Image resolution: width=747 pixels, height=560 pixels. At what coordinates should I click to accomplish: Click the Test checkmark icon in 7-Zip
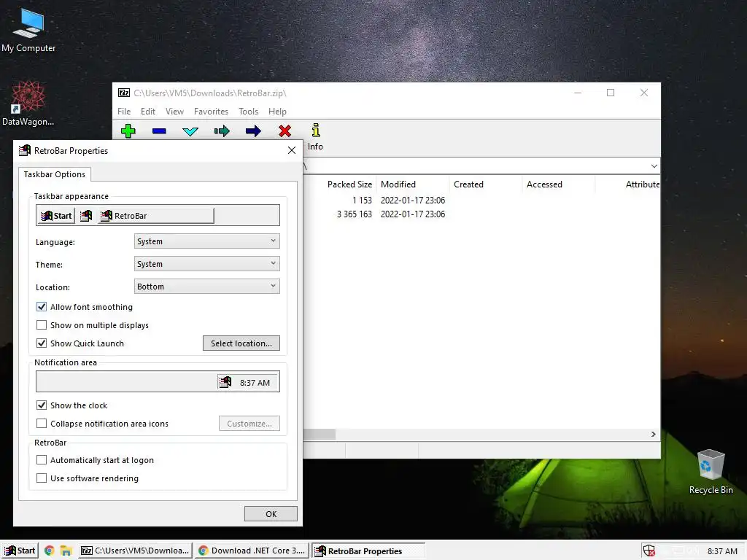point(190,131)
